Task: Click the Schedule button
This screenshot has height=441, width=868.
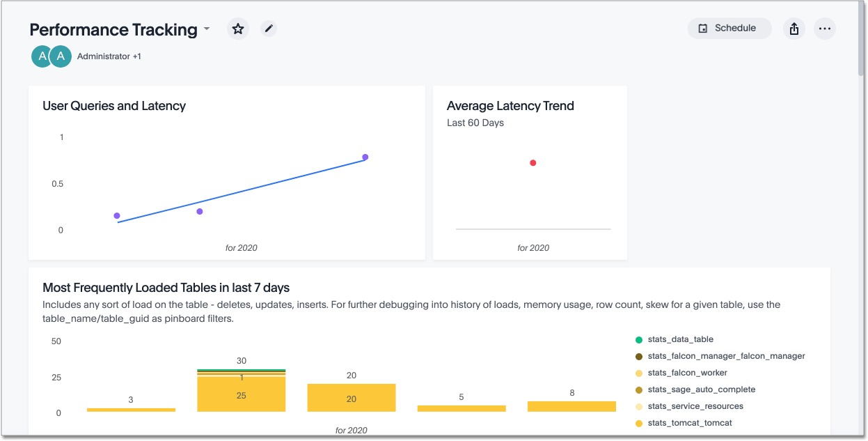Action: coord(729,28)
